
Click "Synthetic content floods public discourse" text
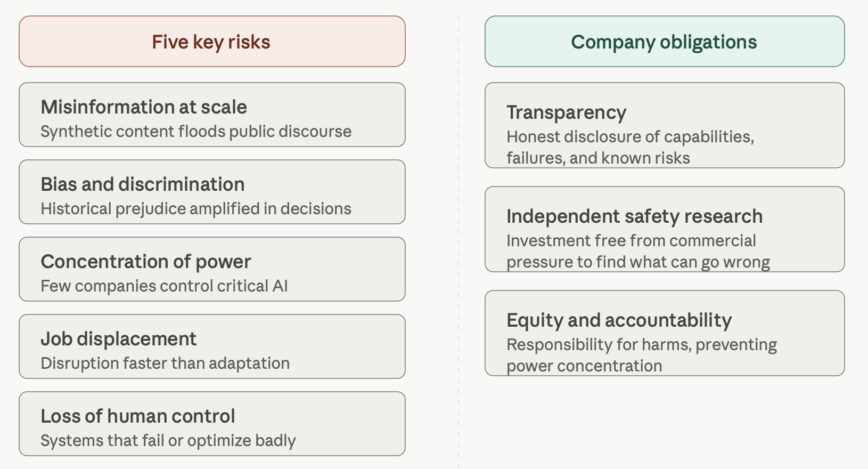(x=196, y=132)
